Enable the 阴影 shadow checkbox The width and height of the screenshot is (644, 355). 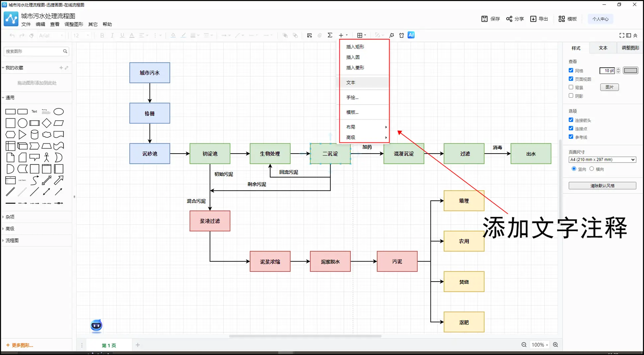tap(571, 95)
